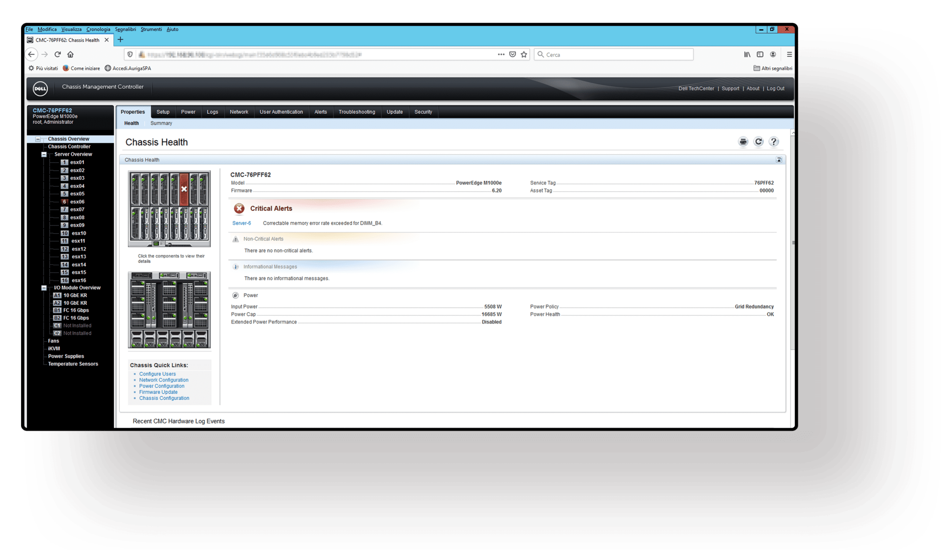The width and height of the screenshot is (944, 560).
Task: Click the failed blade with red X
Action: [184, 189]
